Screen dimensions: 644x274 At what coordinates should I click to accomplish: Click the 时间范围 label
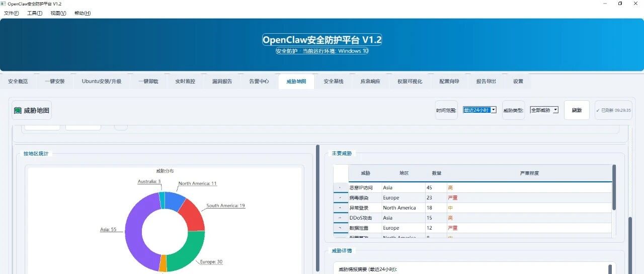tap(447, 110)
